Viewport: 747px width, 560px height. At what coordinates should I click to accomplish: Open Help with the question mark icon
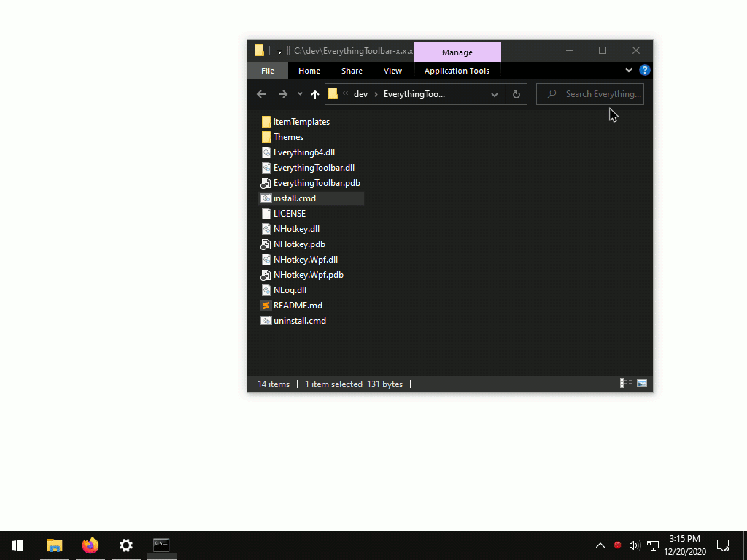(645, 71)
